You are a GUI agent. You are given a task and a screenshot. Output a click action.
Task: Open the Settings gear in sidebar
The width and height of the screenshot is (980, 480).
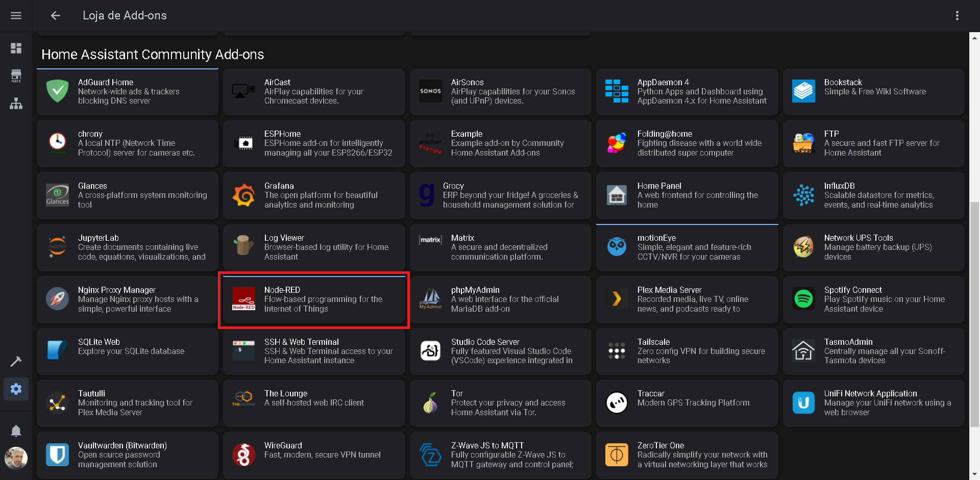tap(16, 389)
